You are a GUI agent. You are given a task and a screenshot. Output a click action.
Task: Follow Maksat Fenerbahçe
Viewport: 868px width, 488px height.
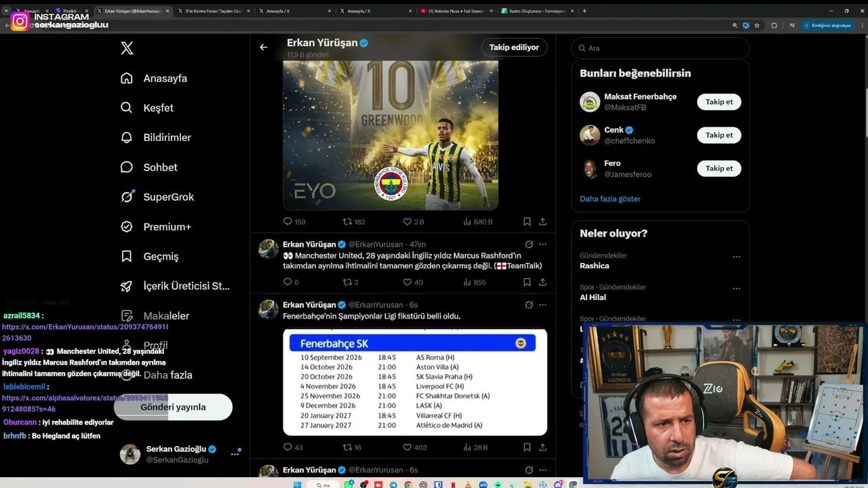click(719, 102)
